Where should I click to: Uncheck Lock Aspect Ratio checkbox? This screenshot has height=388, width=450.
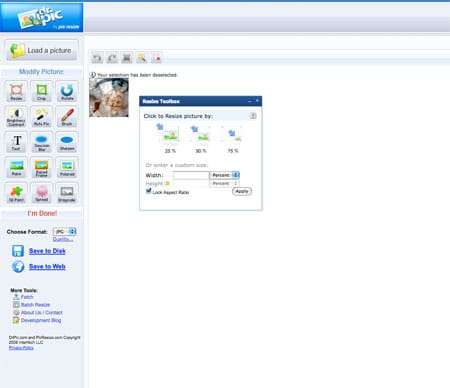149,191
